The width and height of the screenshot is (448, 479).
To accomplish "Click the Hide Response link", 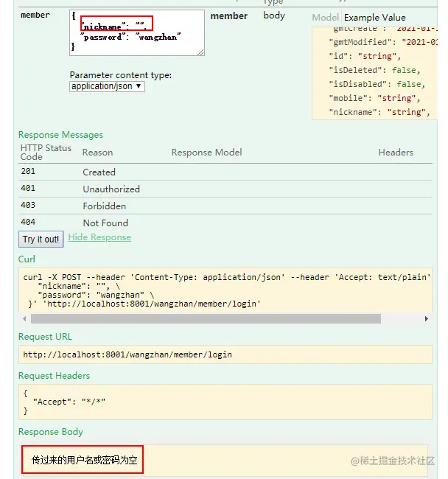I will (99, 237).
